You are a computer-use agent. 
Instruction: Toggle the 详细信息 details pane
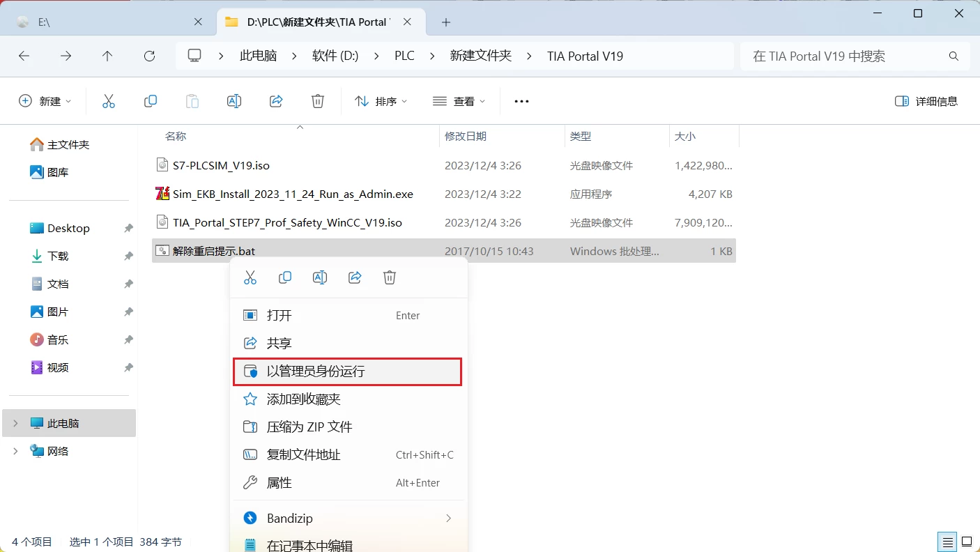point(926,101)
